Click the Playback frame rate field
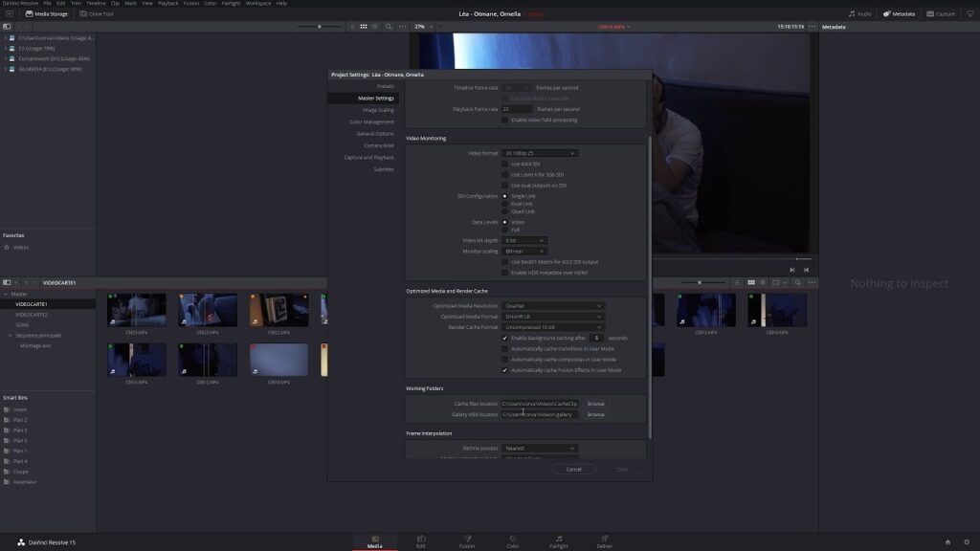This screenshot has width=980, height=551. [517, 109]
